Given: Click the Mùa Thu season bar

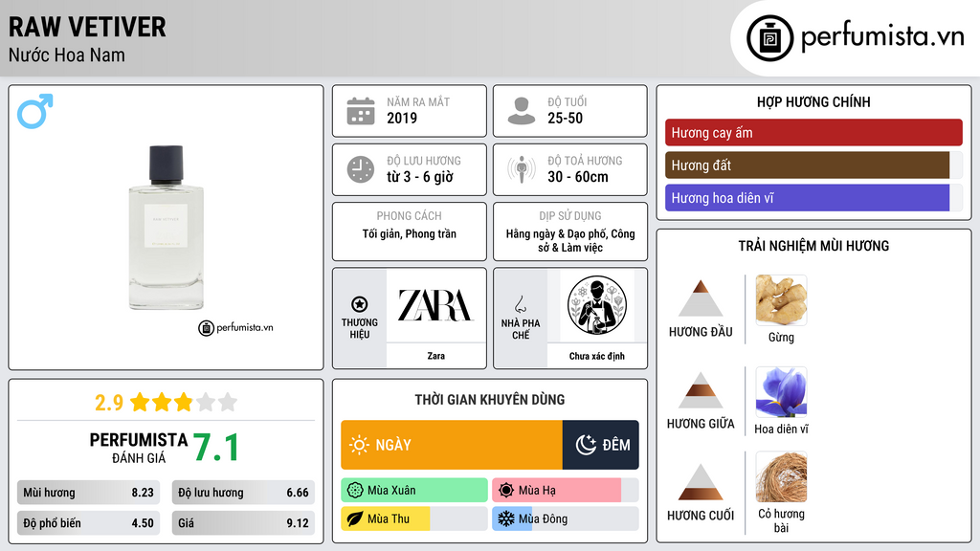Looking at the screenshot, I should point(414,518).
